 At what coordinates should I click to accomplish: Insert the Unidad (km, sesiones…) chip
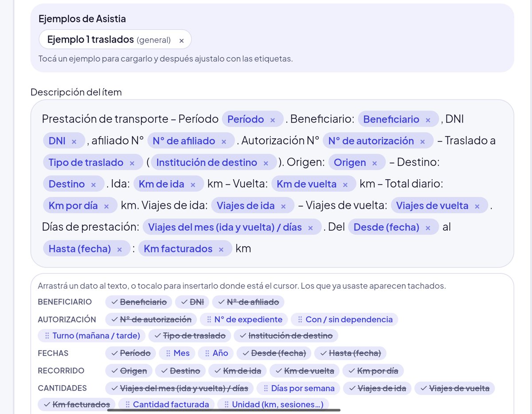click(273, 404)
